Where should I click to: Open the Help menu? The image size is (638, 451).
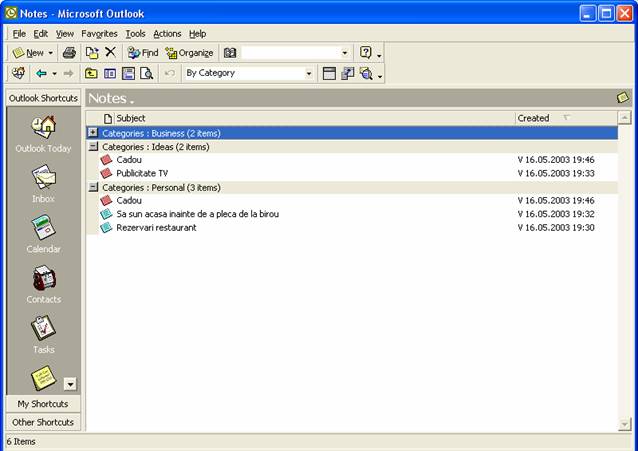197,34
